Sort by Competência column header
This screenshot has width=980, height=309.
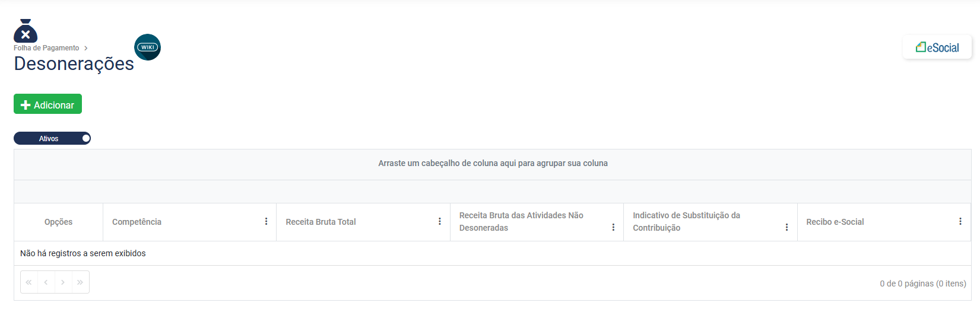pos(137,222)
